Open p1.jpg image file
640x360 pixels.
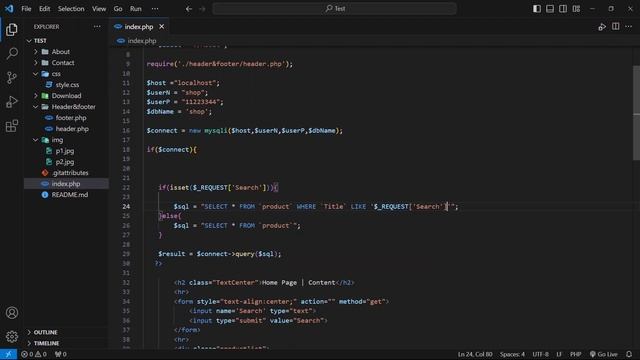pos(66,151)
